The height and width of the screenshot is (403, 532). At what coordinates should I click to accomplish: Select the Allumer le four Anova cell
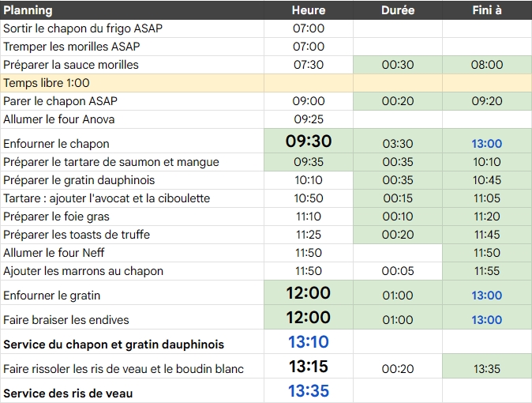tap(59, 119)
